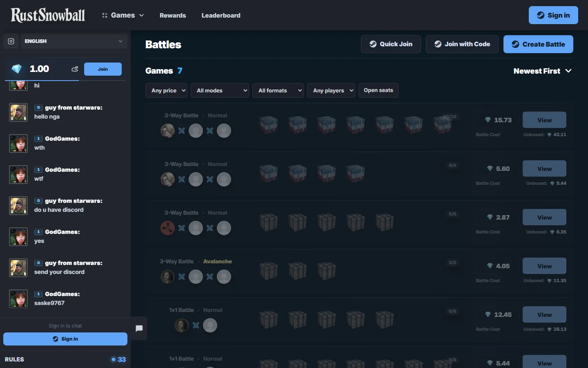Expand the ENGLISH language selector
The width and height of the screenshot is (588, 368).
(x=74, y=41)
